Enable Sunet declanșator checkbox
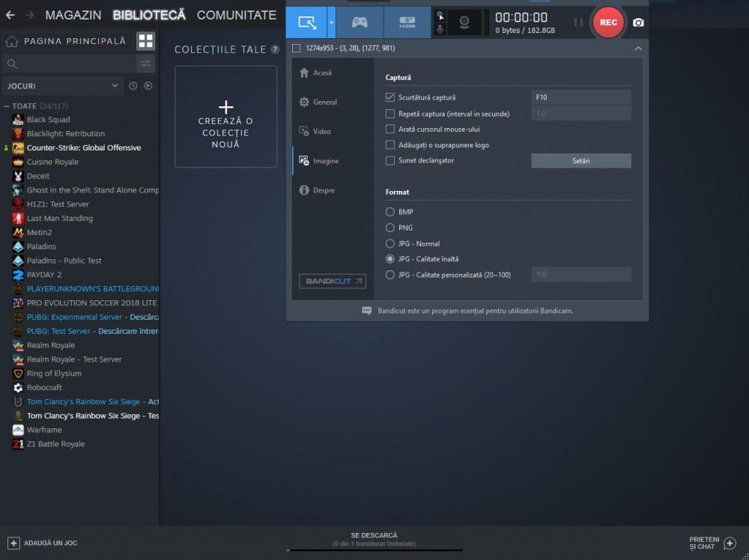This screenshot has height=560, width=749. [x=390, y=160]
